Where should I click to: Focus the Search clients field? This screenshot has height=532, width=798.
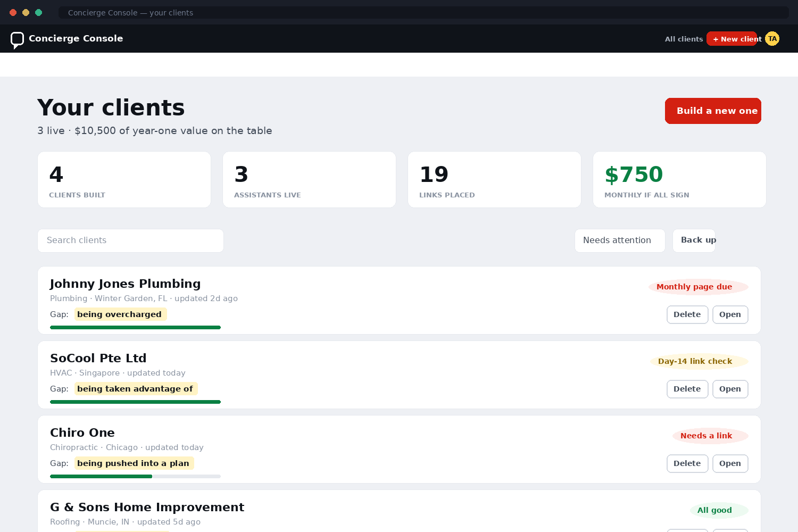[130, 240]
